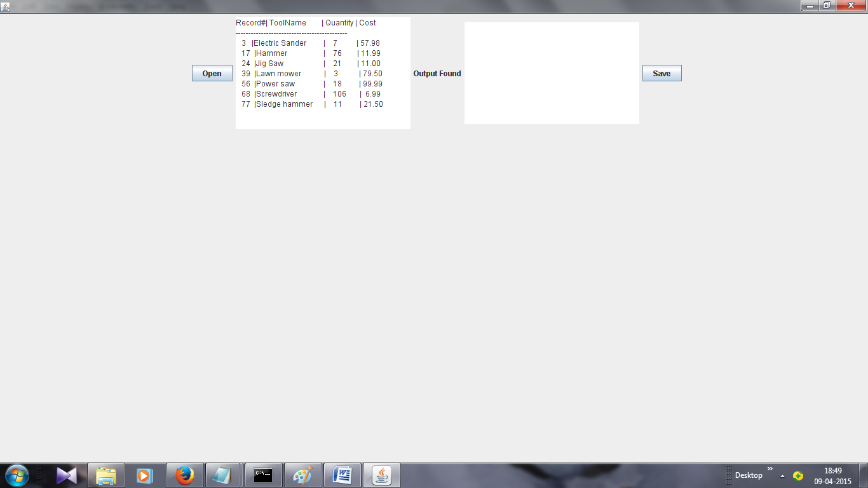Click the 'Output Found' label
Screen dimensions: 868x488
(437, 74)
